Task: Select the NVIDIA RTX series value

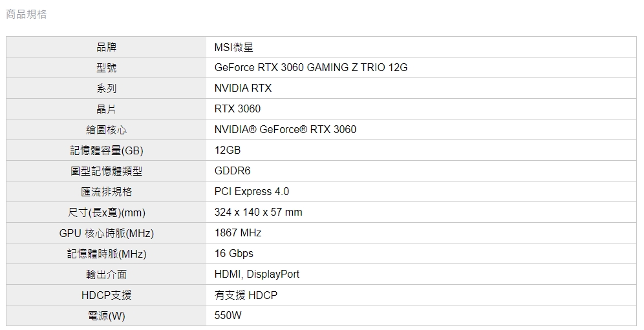Action: (x=242, y=88)
